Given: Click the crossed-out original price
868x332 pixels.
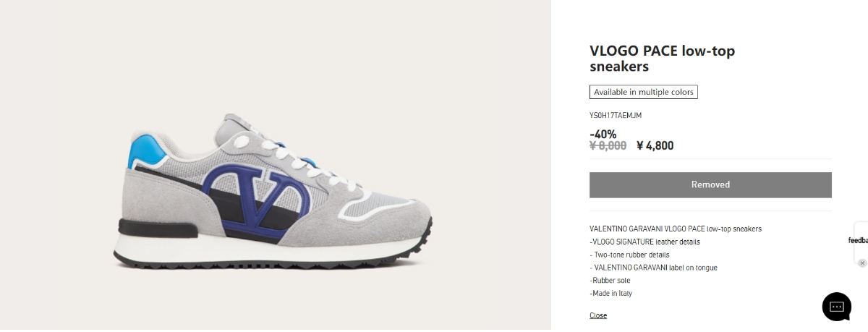Looking at the screenshot, I should [x=608, y=145].
